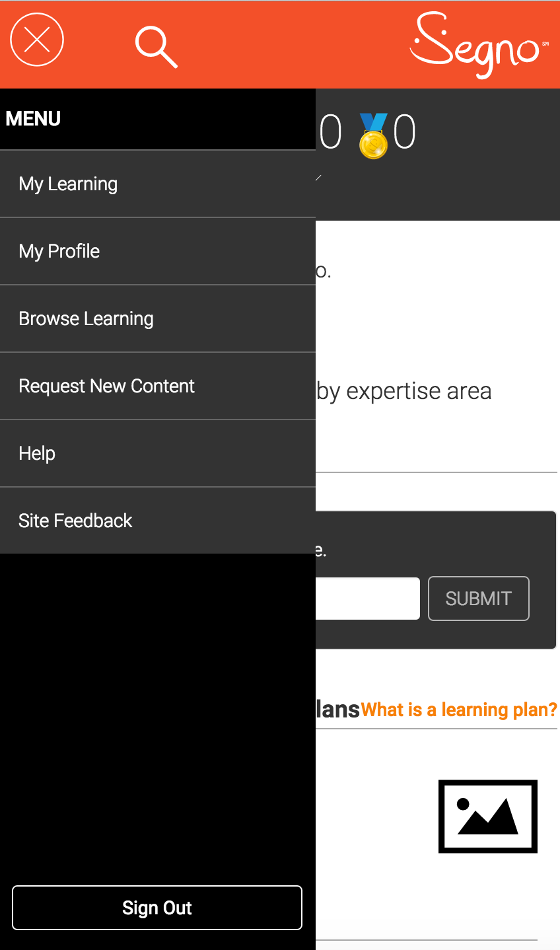Close the menu with the circled X icon

pos(37,40)
